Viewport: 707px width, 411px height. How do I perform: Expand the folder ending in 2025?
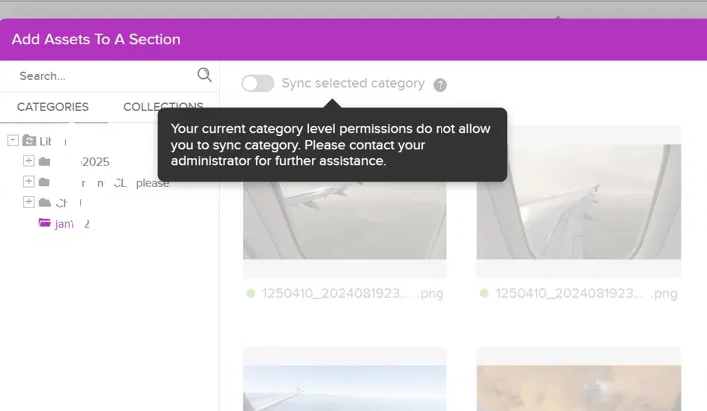28,160
